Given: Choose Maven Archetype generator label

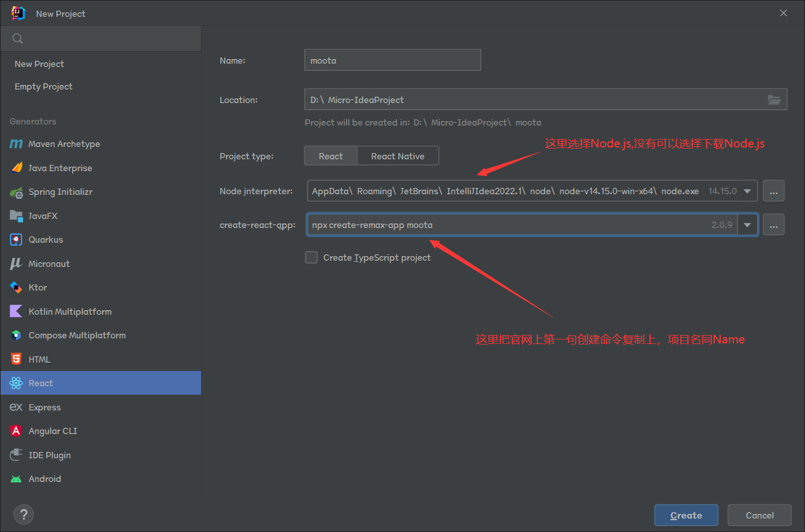Looking at the screenshot, I should tap(64, 144).
